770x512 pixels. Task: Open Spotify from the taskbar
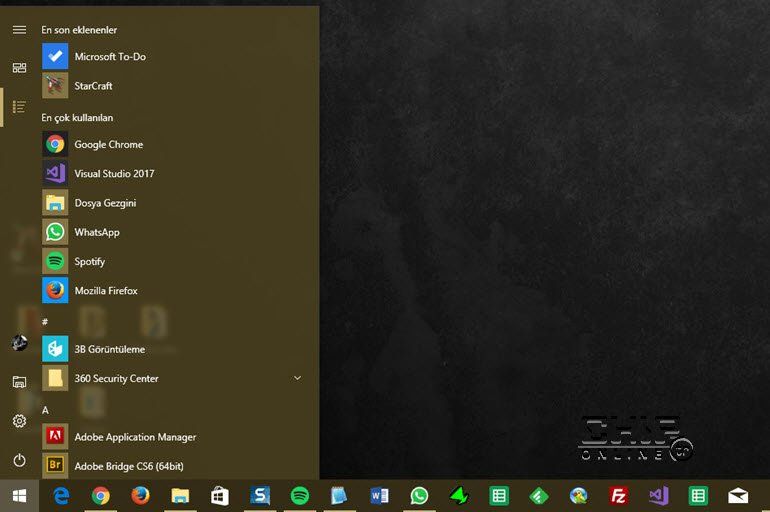[300, 496]
